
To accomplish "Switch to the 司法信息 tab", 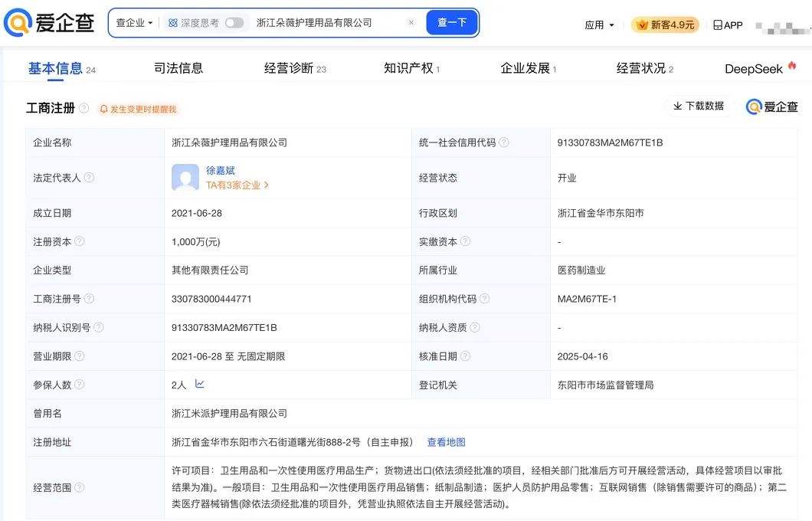I will [x=178, y=67].
